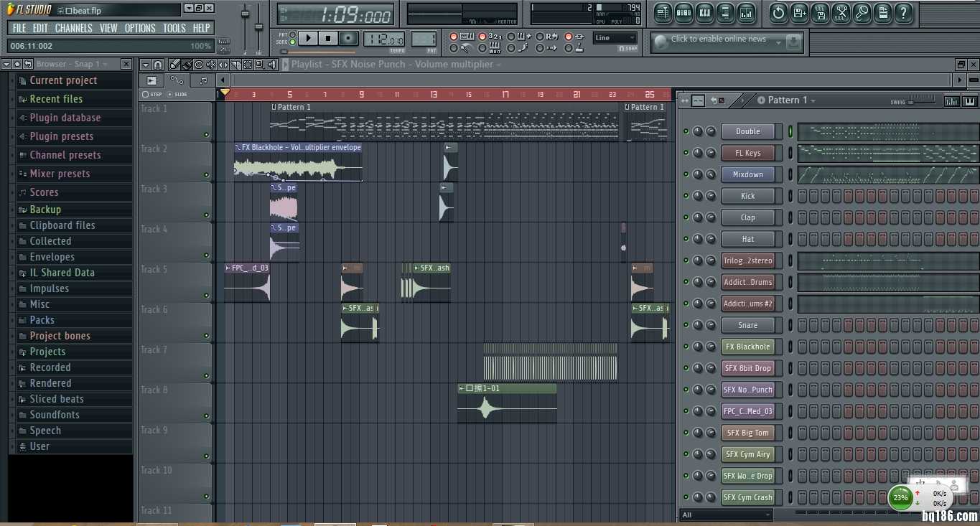This screenshot has width=980, height=526.
Task: Select the playlist paint brush tool
Action: 187,65
